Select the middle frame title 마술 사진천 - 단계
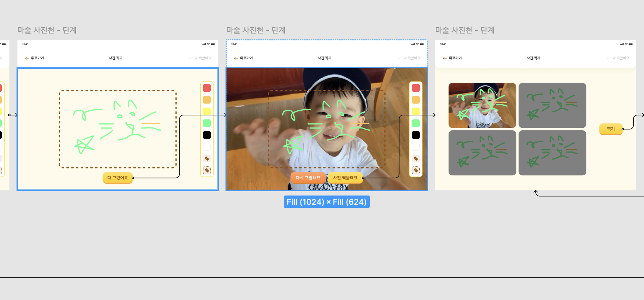 256,30
